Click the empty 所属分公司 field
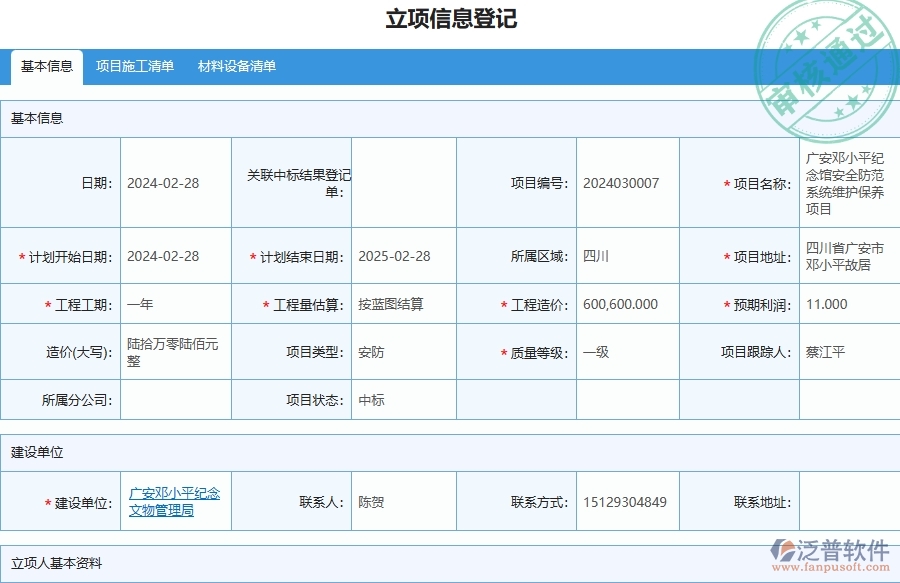The image size is (900, 583). (175, 400)
